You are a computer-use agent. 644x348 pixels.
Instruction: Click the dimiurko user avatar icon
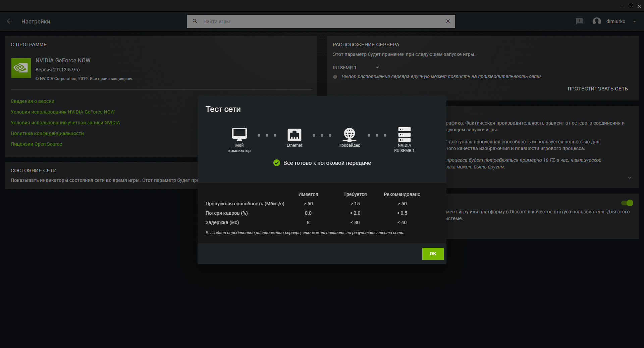(597, 21)
